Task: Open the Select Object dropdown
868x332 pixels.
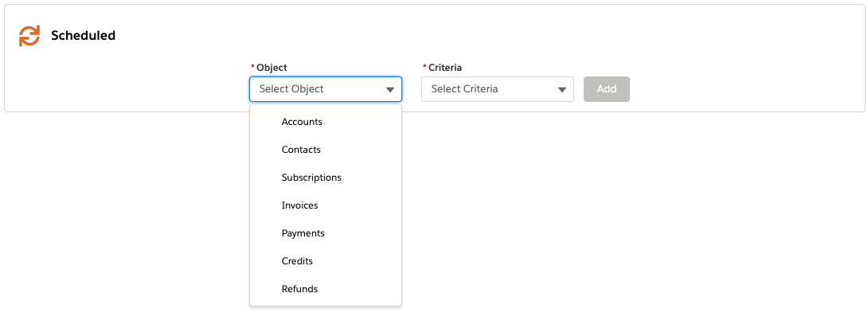Action: (x=326, y=89)
